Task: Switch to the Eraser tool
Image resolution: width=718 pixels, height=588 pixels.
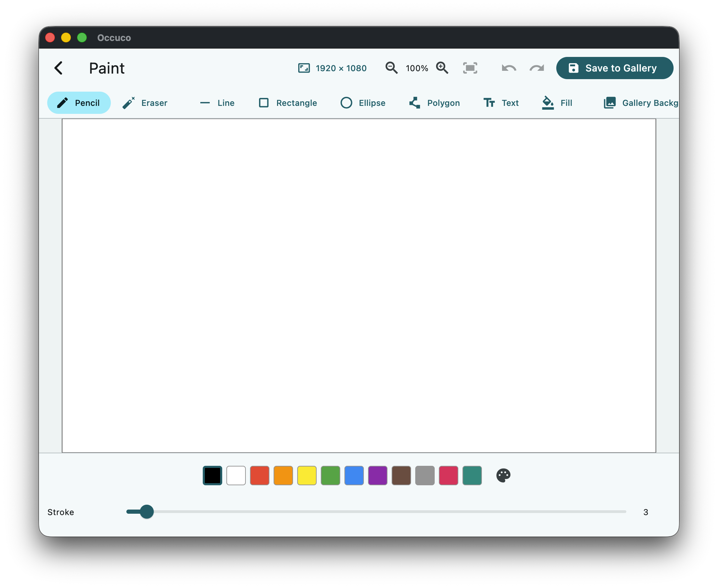Action: click(145, 103)
